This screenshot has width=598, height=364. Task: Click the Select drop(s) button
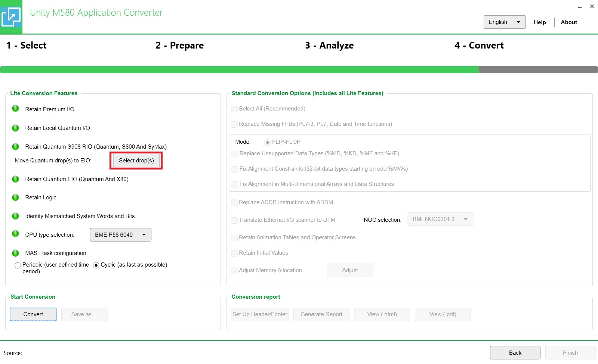[x=136, y=161]
